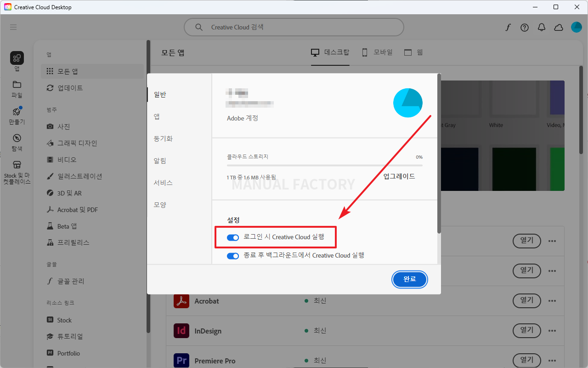Viewport: 588px width, 368px height.
Task: Click the 업그레이드 link
Action: click(399, 176)
